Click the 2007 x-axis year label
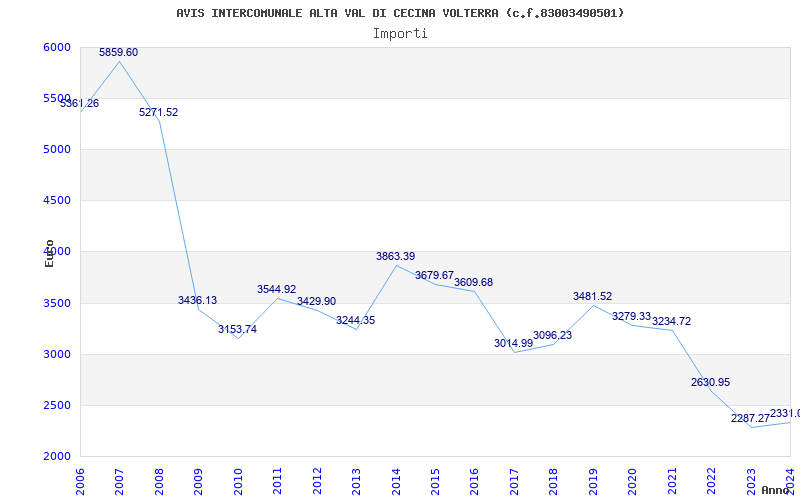The image size is (800, 500). (x=119, y=481)
